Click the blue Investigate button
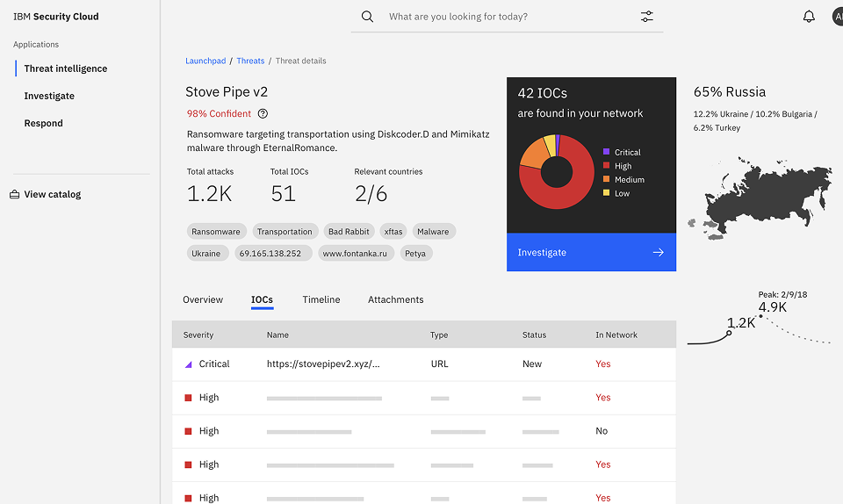This screenshot has width=843, height=504. pyautogui.click(x=591, y=252)
